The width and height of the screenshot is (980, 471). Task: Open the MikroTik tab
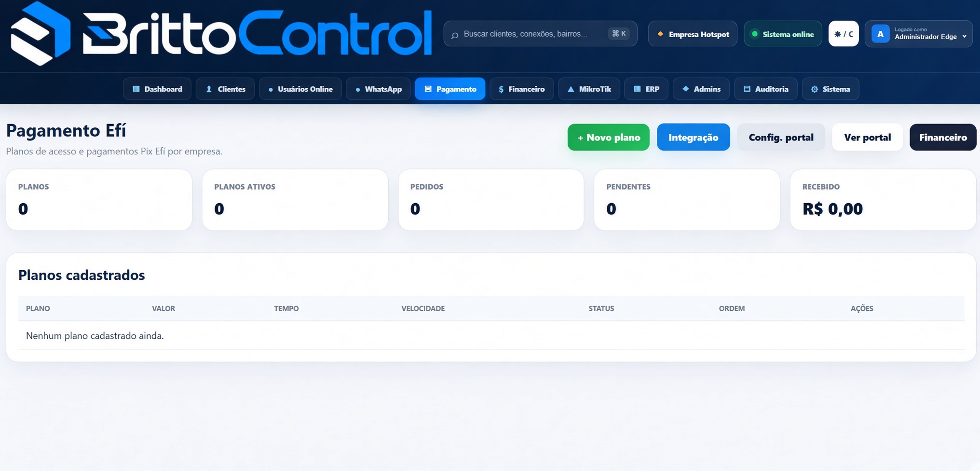(589, 89)
